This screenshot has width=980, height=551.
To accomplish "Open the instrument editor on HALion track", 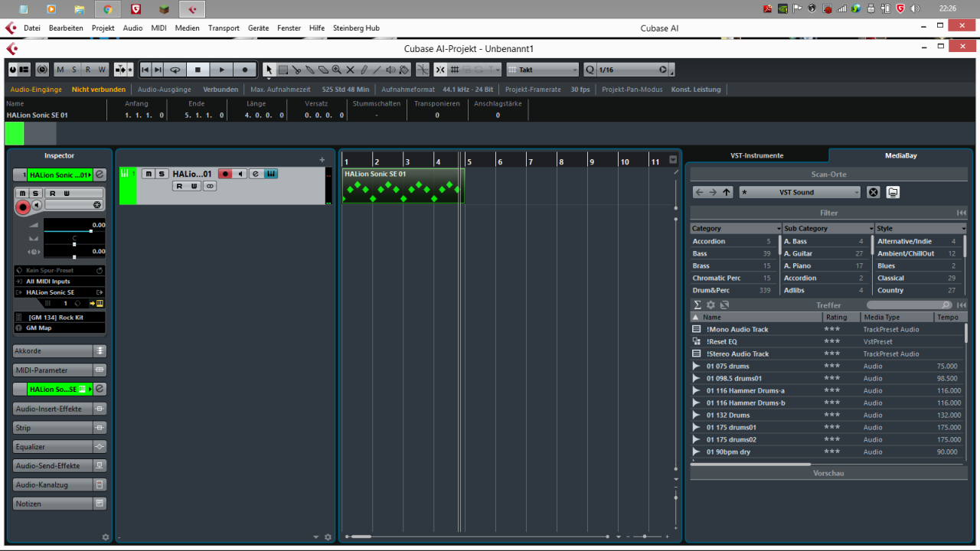I will [271, 174].
